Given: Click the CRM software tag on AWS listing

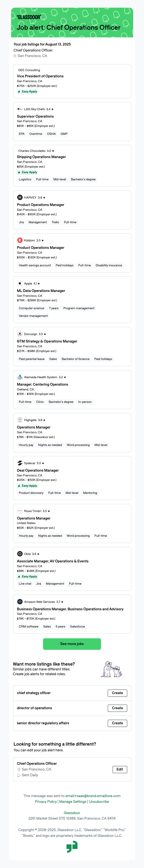Looking at the screenshot, I should [x=29, y=626].
